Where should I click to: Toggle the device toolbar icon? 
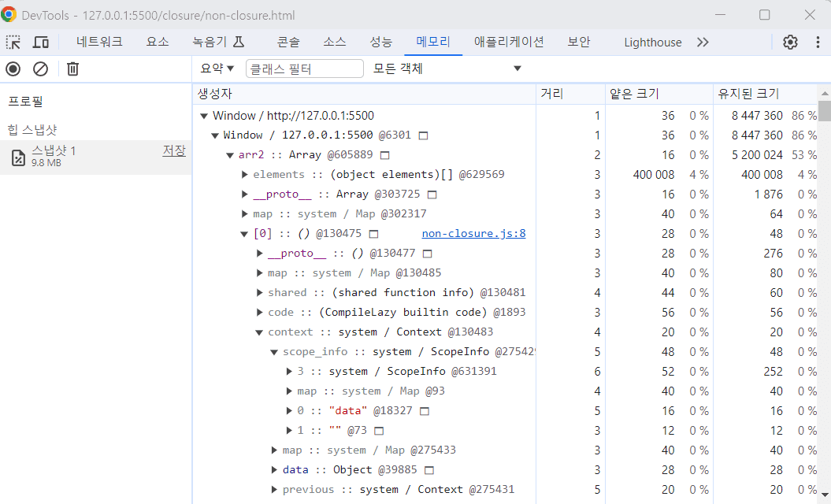pos(41,42)
